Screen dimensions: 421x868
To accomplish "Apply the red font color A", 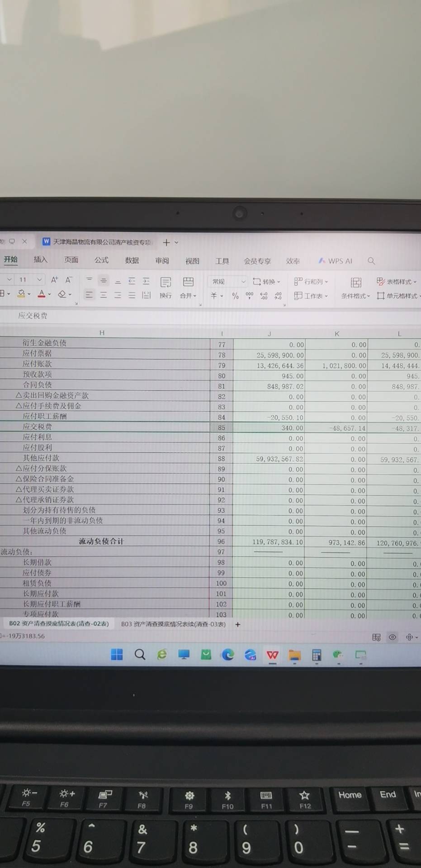I will (x=42, y=294).
